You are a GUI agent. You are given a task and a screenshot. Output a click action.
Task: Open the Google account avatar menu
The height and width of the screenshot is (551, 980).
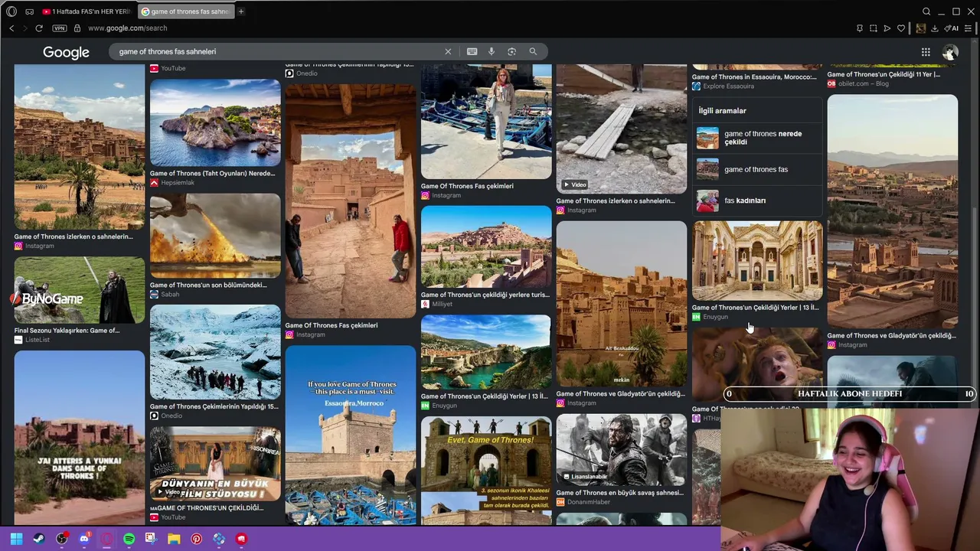coord(950,52)
